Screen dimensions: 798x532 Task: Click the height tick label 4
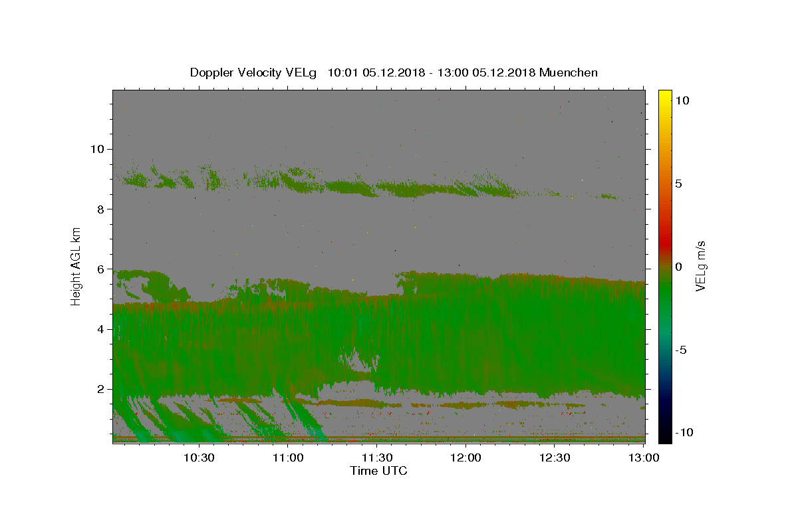click(101, 329)
